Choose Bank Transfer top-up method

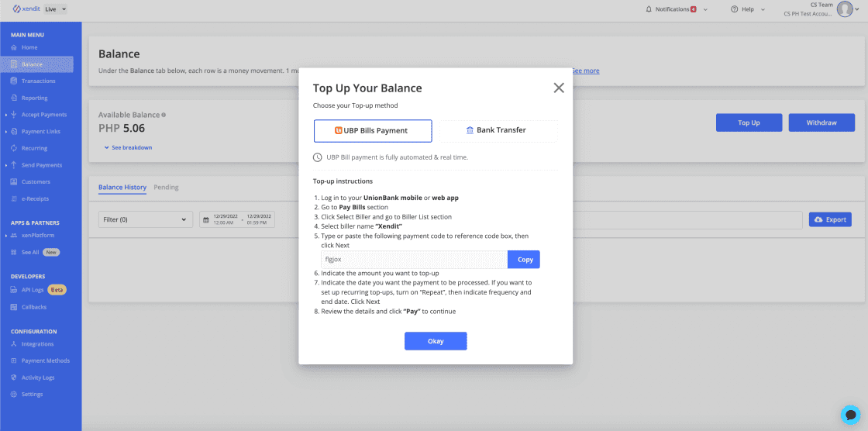tap(498, 131)
